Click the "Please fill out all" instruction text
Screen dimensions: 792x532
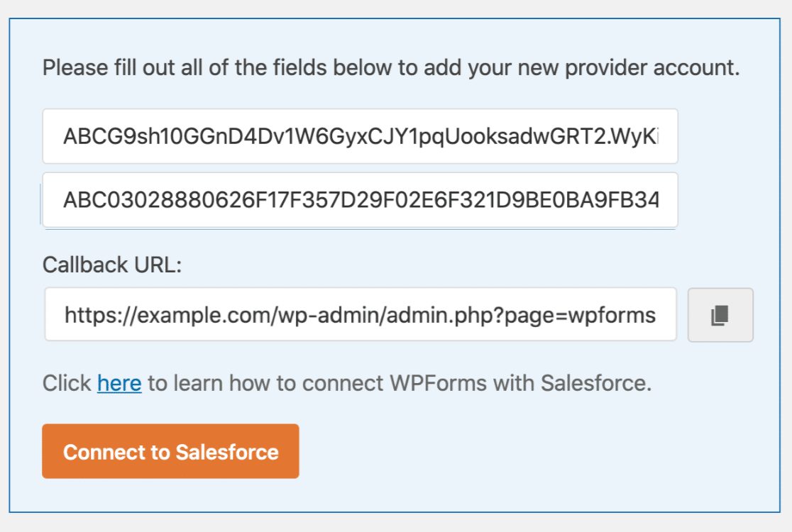click(x=142, y=68)
